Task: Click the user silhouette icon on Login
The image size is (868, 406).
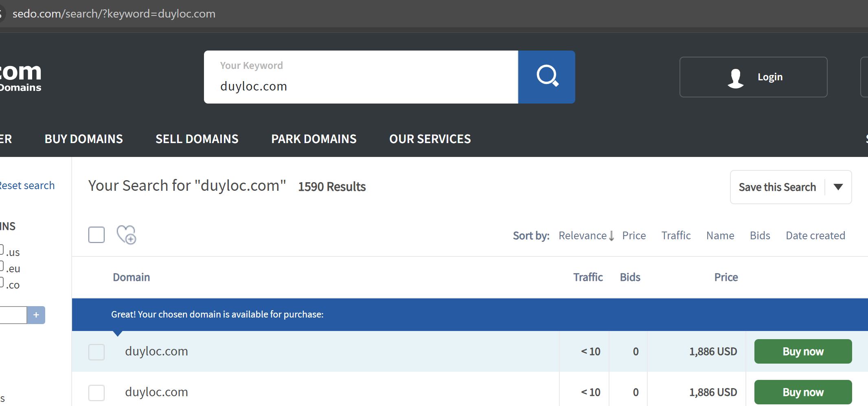Action: click(735, 78)
